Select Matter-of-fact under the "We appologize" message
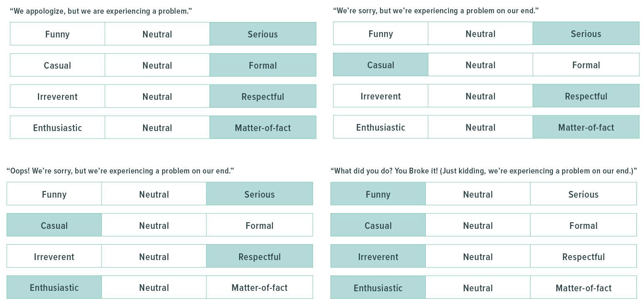This screenshot has height=305, width=644. coord(263,128)
